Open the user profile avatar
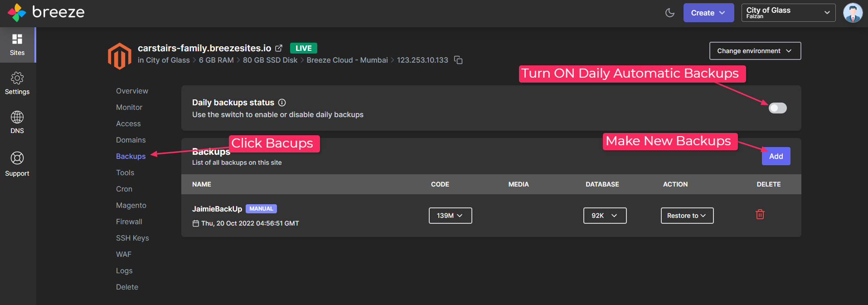The height and width of the screenshot is (305, 868). click(x=853, y=13)
